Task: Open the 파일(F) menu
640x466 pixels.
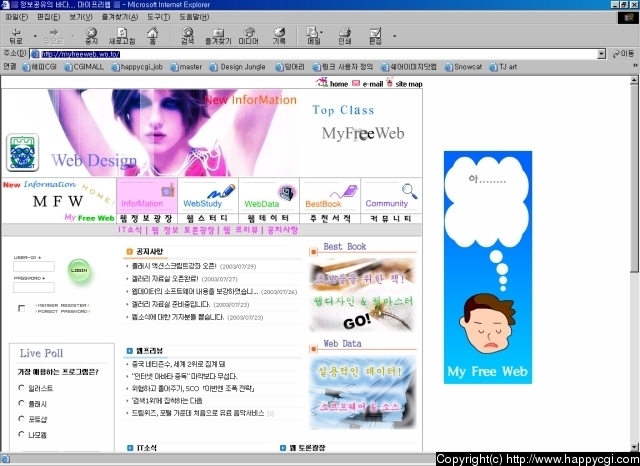Action: 17,17
